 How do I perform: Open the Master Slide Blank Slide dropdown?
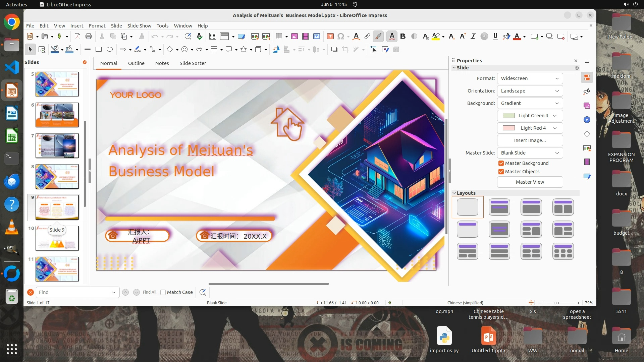pyautogui.click(x=530, y=153)
